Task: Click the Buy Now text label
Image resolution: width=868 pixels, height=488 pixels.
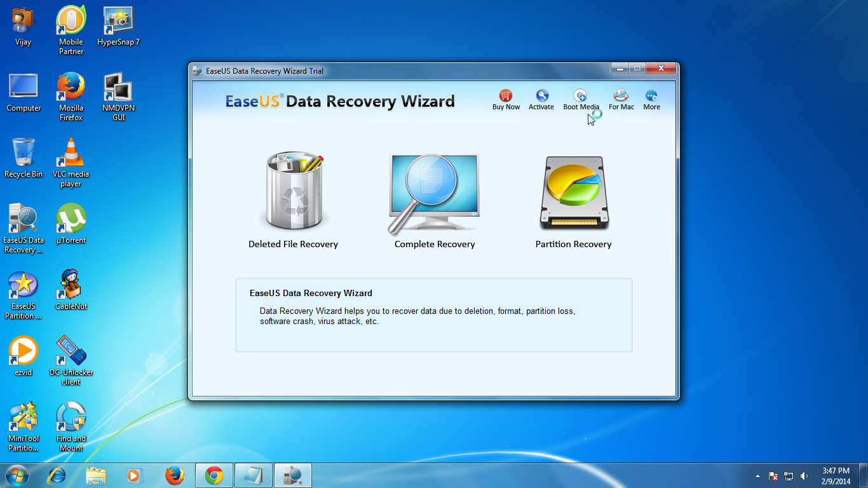Action: (506, 107)
